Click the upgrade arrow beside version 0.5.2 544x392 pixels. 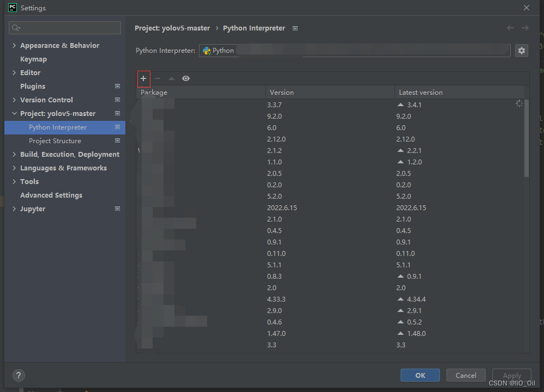(400, 322)
